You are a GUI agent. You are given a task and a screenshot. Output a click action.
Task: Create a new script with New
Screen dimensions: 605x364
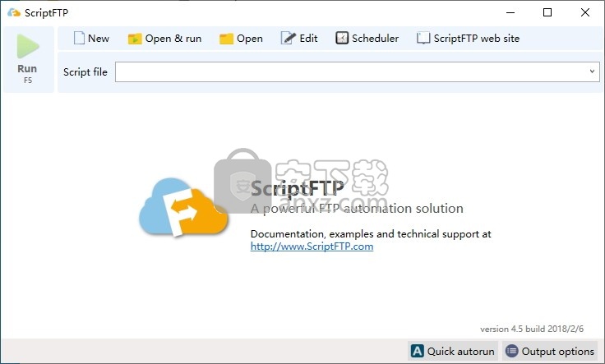point(91,38)
